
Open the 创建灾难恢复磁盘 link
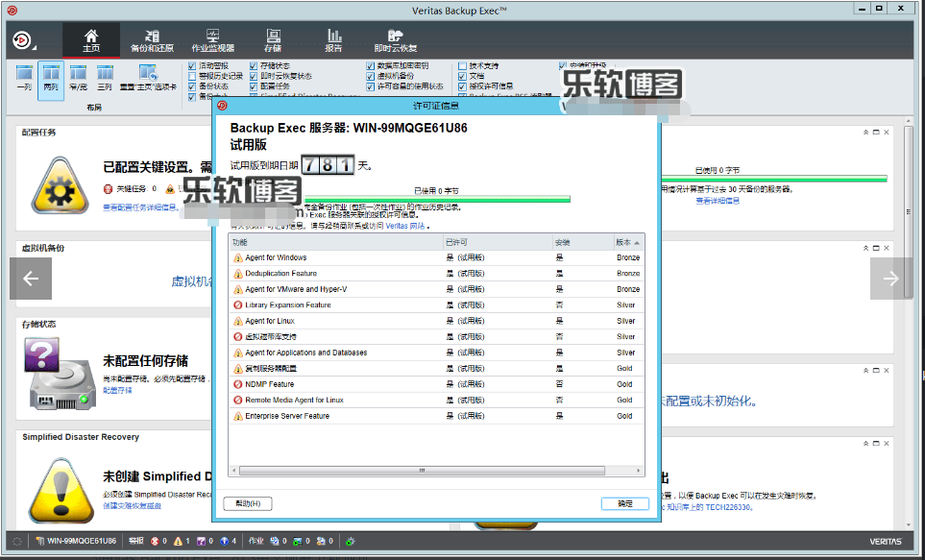click(x=133, y=505)
